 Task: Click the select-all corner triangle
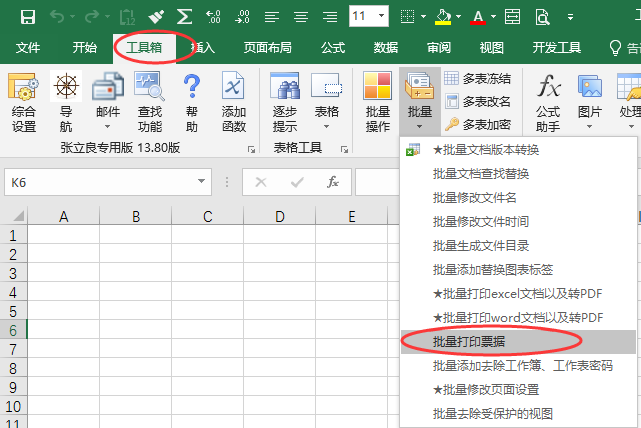18,215
